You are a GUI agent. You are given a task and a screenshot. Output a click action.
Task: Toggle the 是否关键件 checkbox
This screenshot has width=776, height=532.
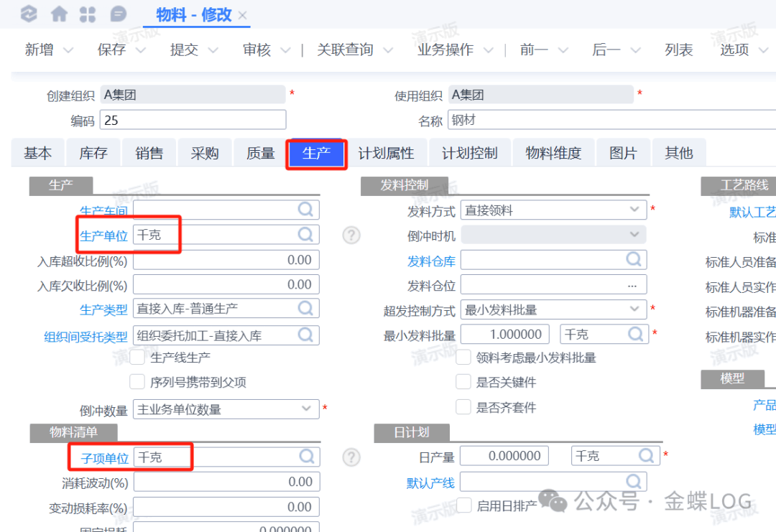click(x=463, y=382)
